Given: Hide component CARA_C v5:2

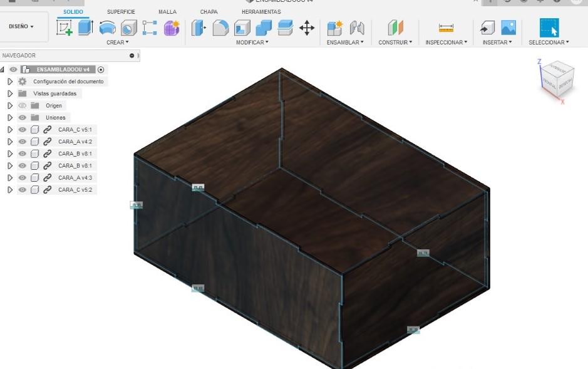Looking at the screenshot, I should point(23,190).
